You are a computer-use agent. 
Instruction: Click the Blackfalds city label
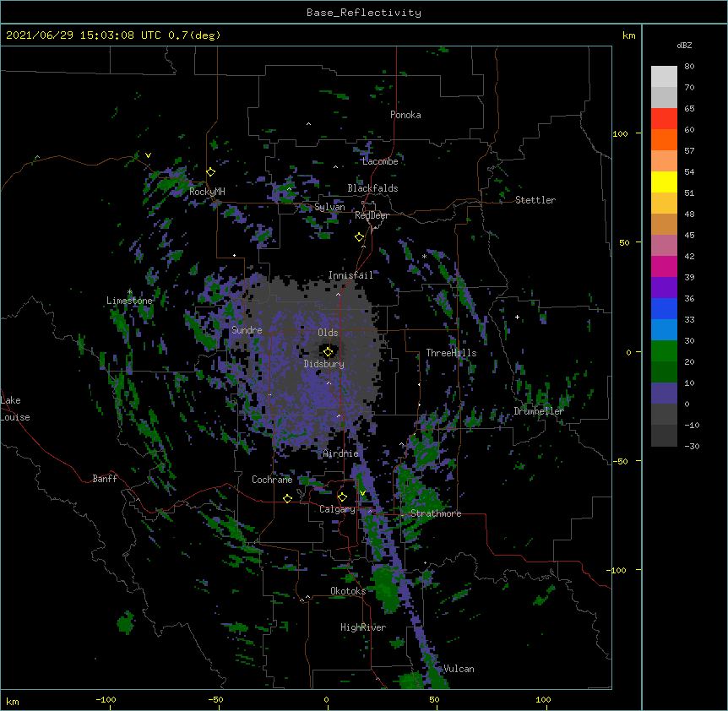[372, 188]
